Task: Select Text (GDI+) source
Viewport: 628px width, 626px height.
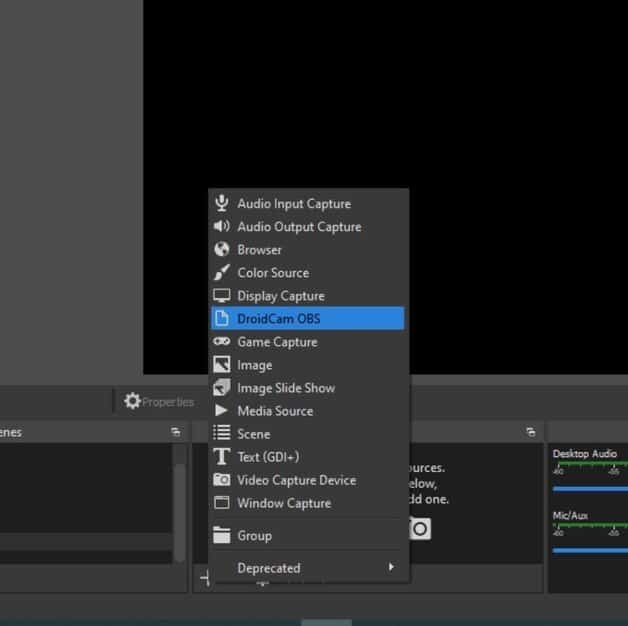Action: pos(308,457)
